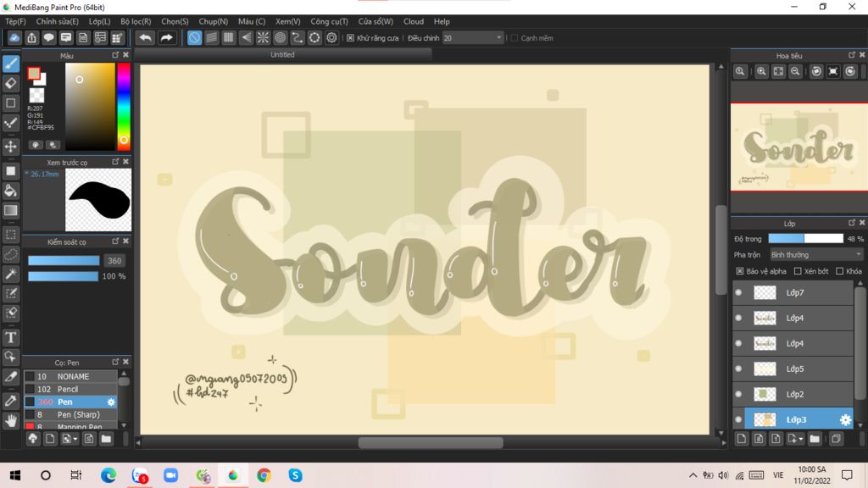Open the Chỉnh sửa(E) menu
The image size is (868, 488).
[57, 21]
